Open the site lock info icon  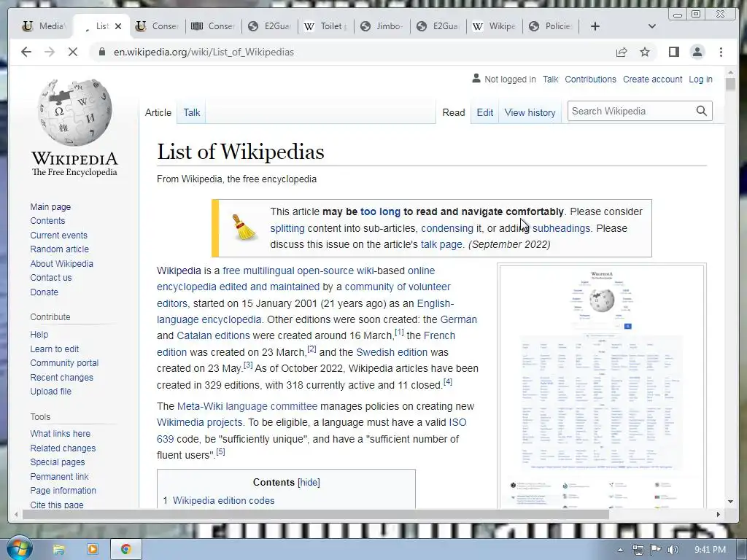click(102, 52)
